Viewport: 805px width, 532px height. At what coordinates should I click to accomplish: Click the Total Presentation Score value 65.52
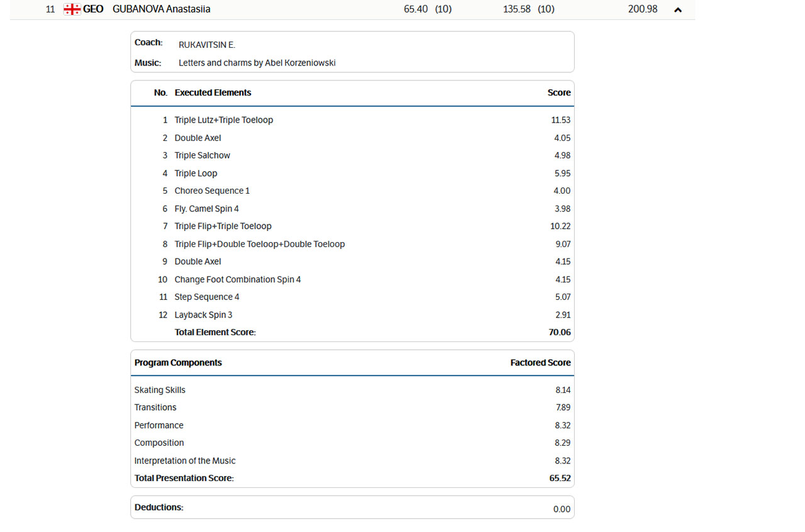coord(559,478)
